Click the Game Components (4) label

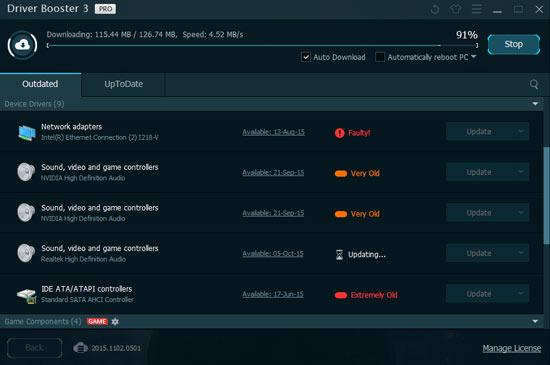click(x=43, y=322)
